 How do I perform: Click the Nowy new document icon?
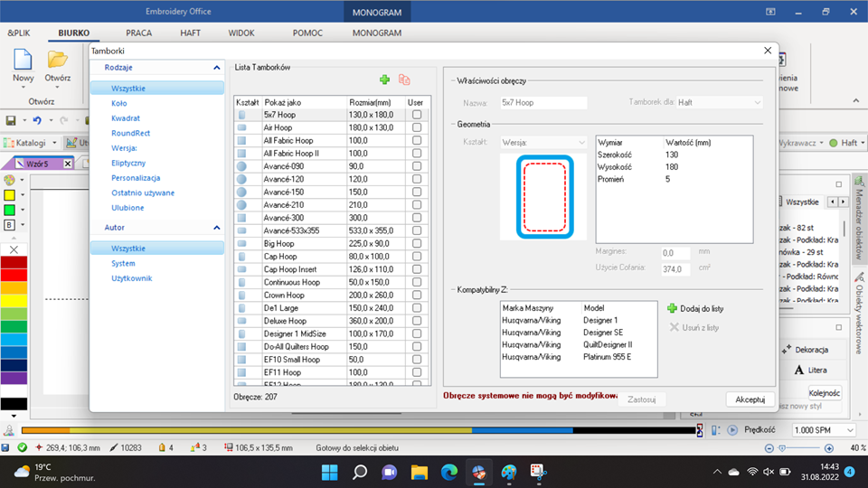tap(24, 61)
